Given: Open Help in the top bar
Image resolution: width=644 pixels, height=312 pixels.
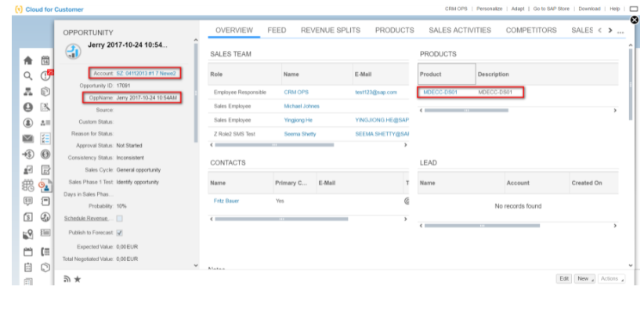Looking at the screenshot, I should click(x=614, y=9).
